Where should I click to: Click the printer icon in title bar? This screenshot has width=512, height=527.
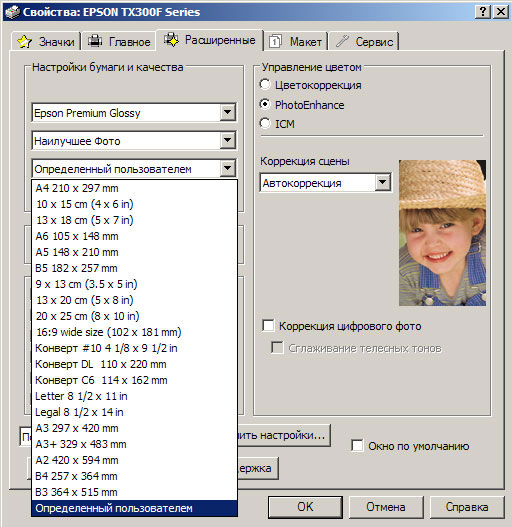12,12
